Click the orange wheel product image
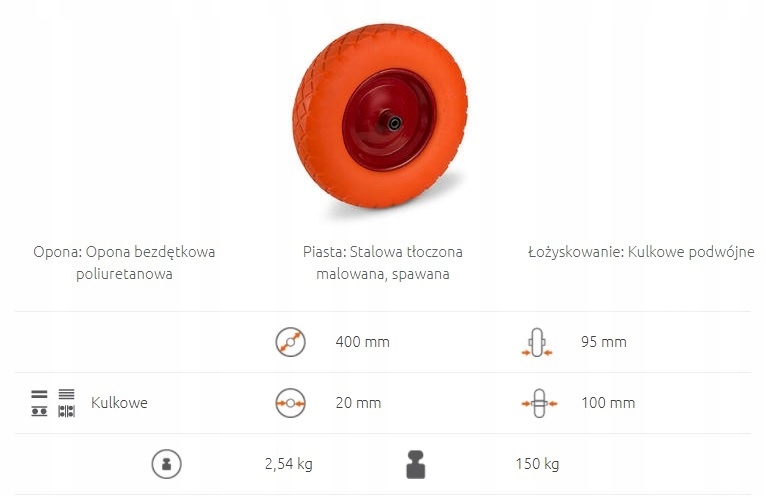The width and height of the screenshot is (766, 496). coord(380,116)
